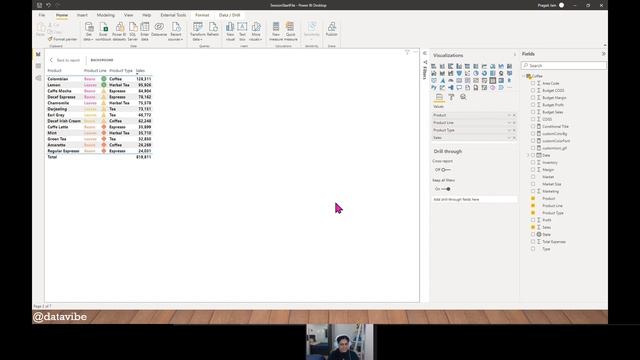
Task: Check the Market Size field checkbox
Action: pos(533,184)
